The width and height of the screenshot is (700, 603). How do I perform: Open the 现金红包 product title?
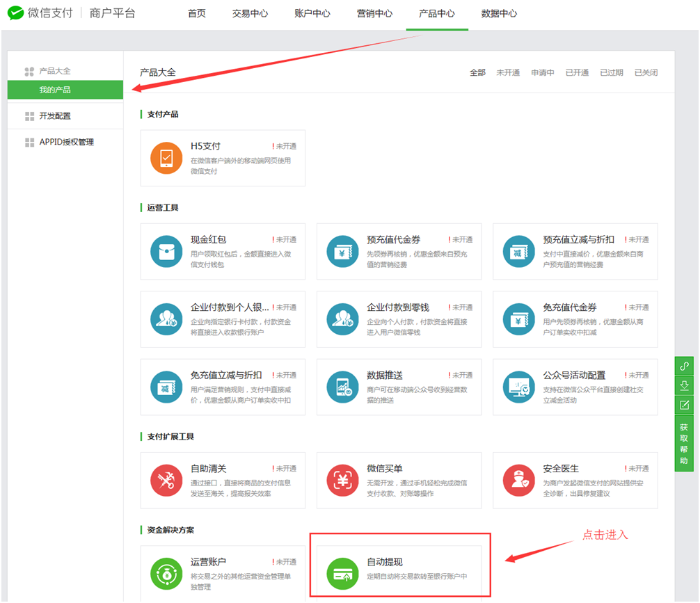click(x=209, y=240)
